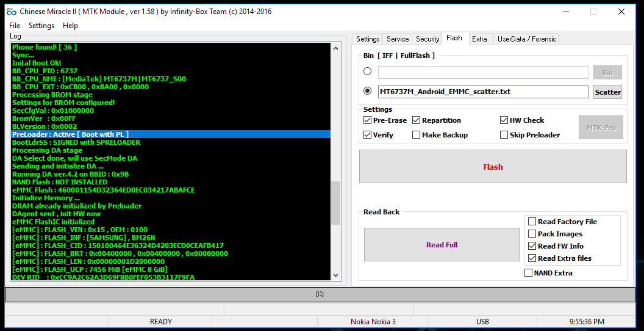Enable the Read Factory File checkbox
Screen dimensions: 644x331
(x=532, y=222)
